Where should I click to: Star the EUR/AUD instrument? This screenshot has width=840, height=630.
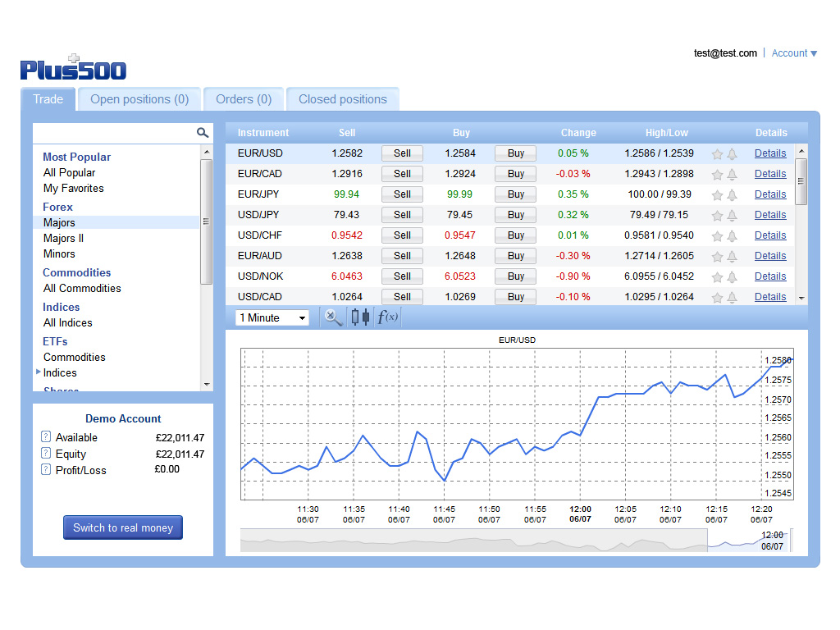coord(717,257)
